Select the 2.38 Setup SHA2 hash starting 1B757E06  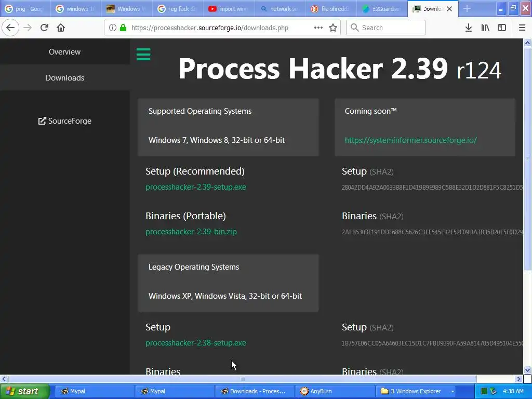[x=432, y=343]
